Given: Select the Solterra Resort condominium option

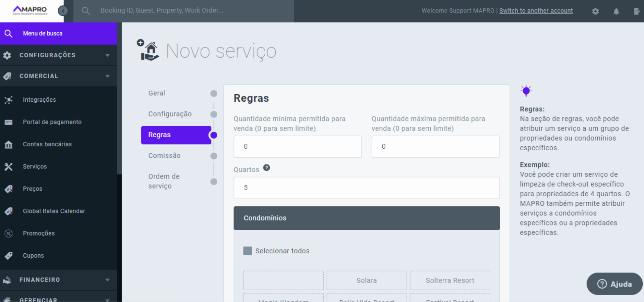Looking at the screenshot, I should (x=449, y=281).
